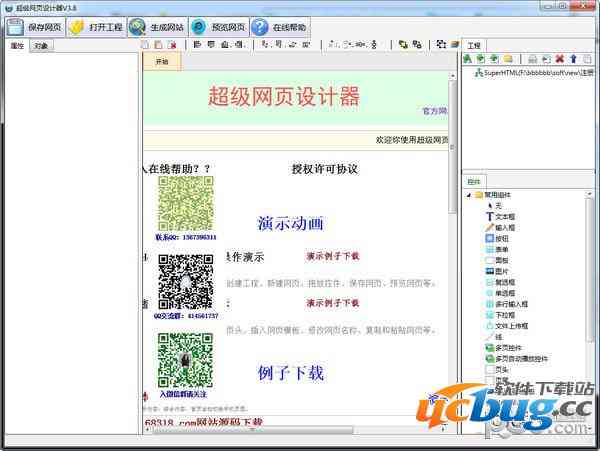Select the 下拉框 dropdown component
This screenshot has height=451, width=600.
coord(500,315)
